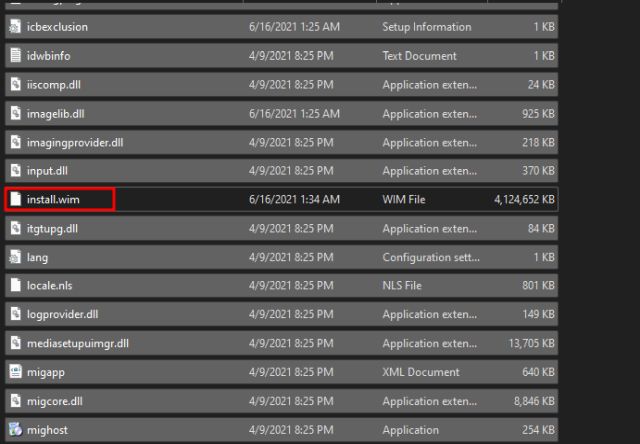Click the XML Document type of migapp
Viewport: 640px width, 444px height.
click(x=420, y=373)
